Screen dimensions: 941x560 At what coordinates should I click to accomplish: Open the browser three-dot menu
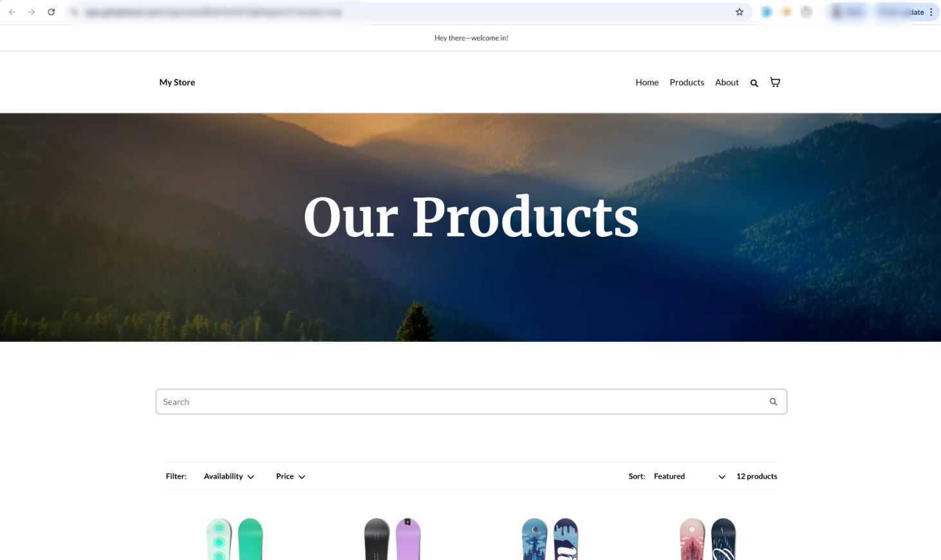click(931, 12)
